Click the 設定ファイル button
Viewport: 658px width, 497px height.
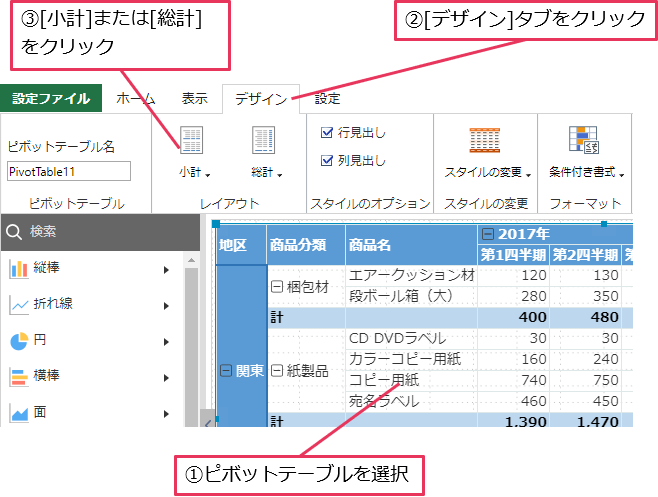click(x=51, y=98)
